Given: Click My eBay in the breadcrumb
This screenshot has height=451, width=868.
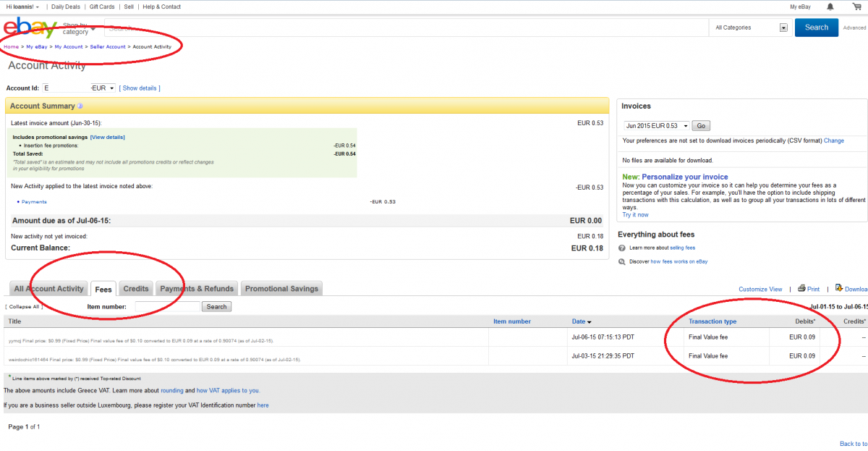Looking at the screenshot, I should point(36,46).
